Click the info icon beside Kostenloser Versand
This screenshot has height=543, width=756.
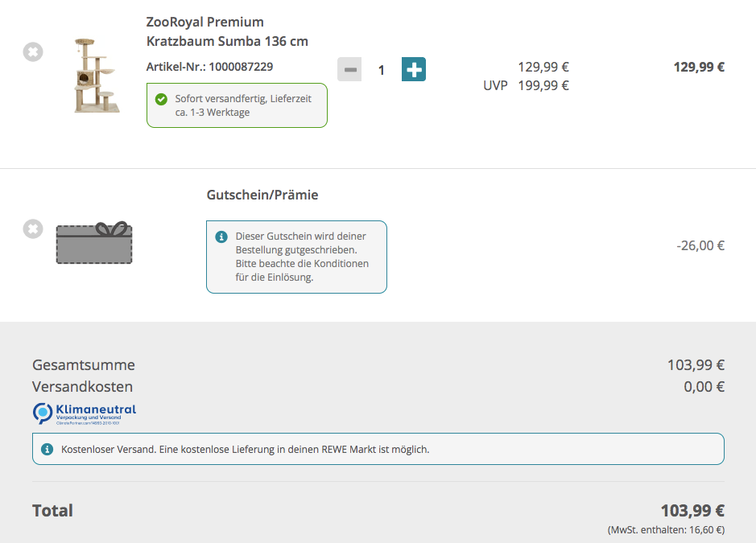click(x=47, y=450)
